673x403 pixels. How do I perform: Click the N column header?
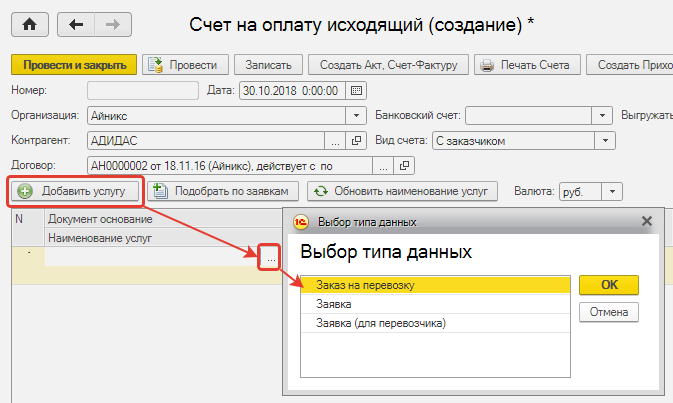28,228
